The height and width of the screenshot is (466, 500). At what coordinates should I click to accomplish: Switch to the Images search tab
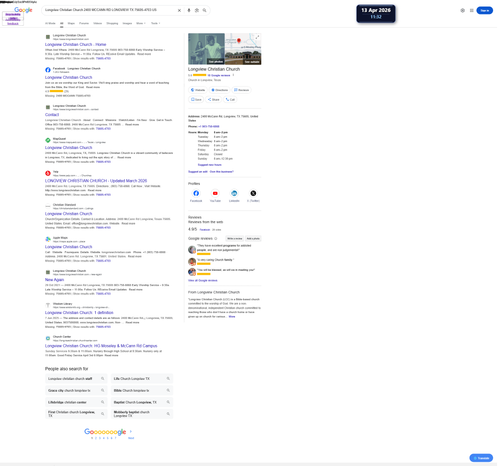point(127,23)
